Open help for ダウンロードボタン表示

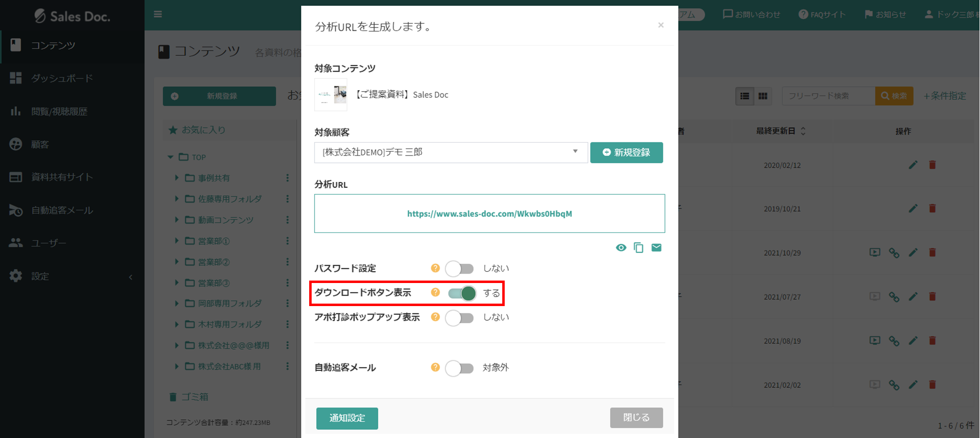pos(435,292)
